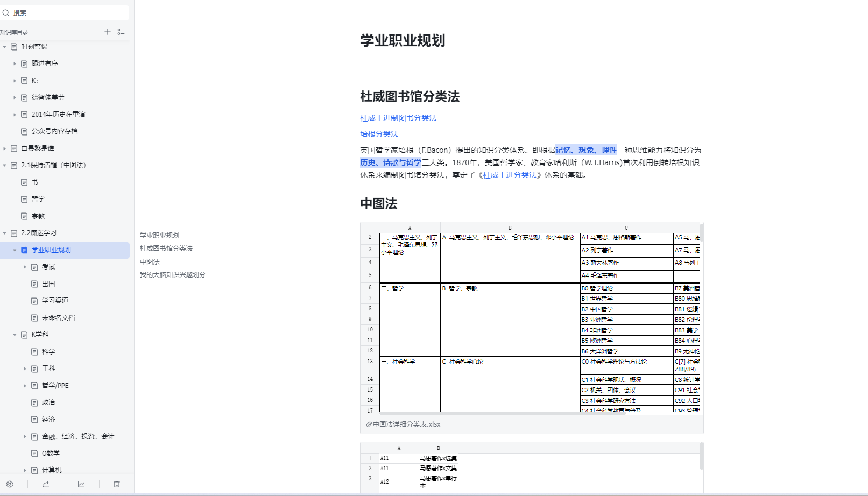Open the trash bin icon
This screenshot has width=868, height=496.
point(117,484)
